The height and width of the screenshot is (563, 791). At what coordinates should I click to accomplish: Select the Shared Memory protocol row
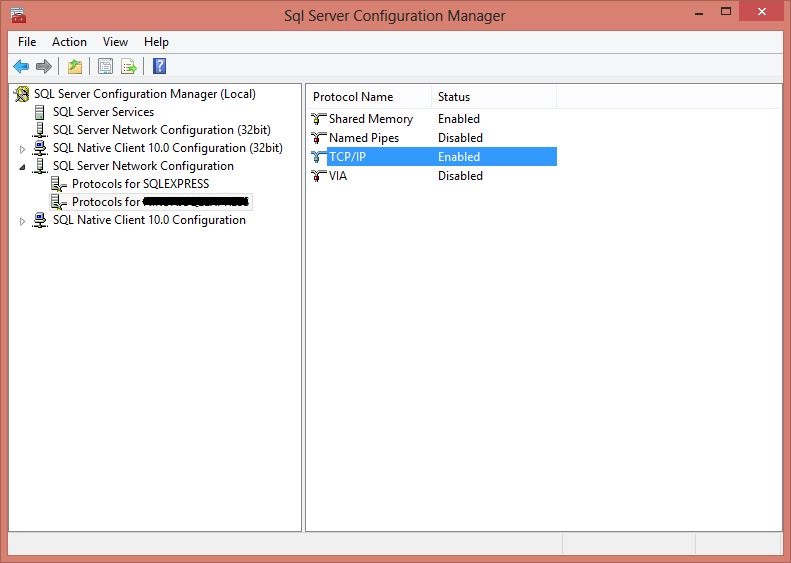point(434,119)
